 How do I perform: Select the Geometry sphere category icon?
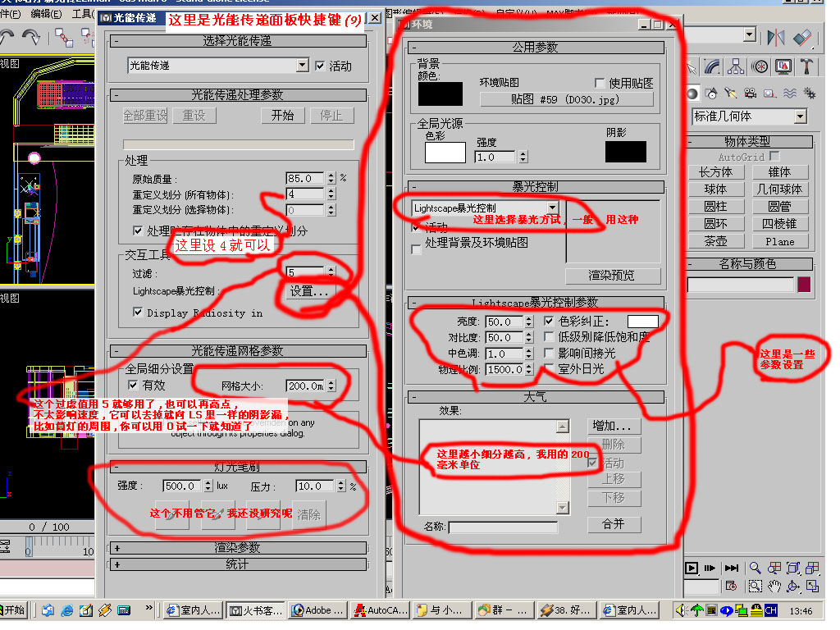click(x=692, y=94)
